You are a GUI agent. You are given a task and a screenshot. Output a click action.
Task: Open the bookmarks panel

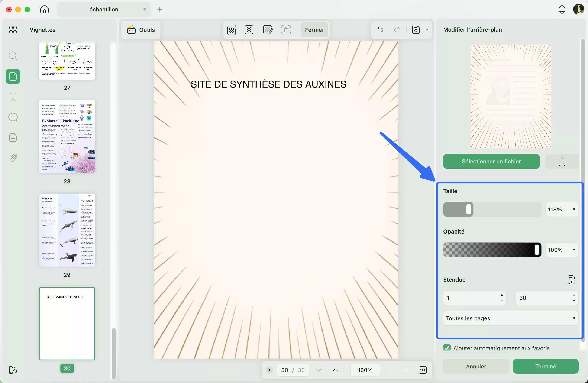click(x=13, y=97)
